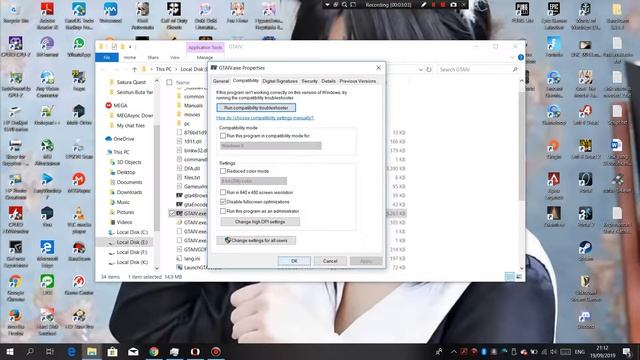Open the compatibility mode Windows 8 dropdown

pos(271,146)
